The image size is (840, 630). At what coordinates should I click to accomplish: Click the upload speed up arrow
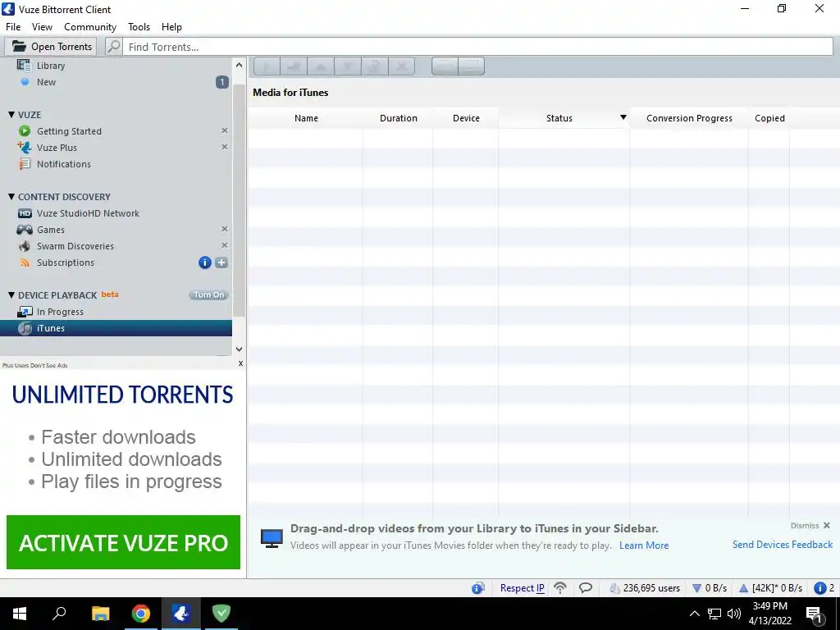(x=743, y=588)
